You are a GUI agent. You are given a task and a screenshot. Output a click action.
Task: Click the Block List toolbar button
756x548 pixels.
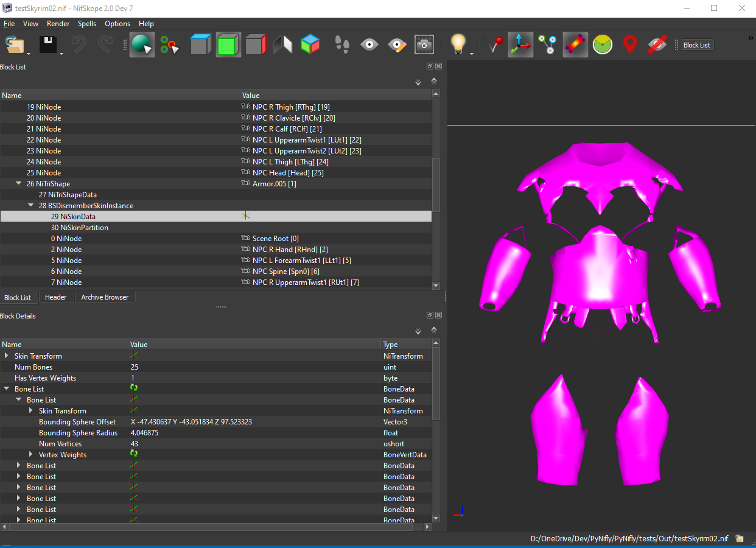tap(696, 45)
